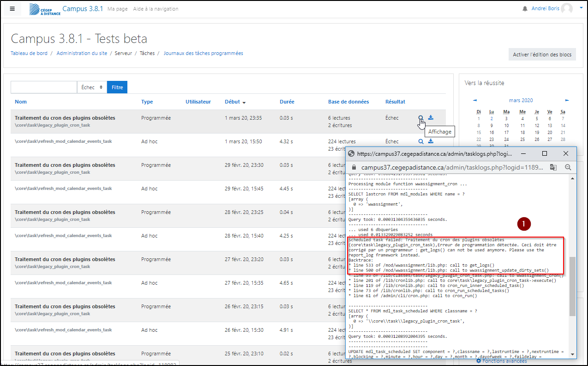Go to next month in calendar
The height and width of the screenshot is (366, 588).
click(x=567, y=100)
